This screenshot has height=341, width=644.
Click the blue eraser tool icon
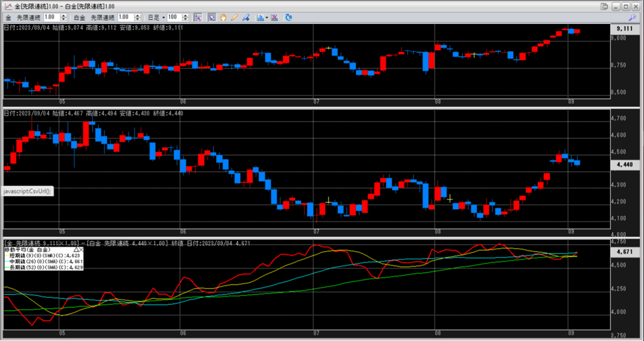245,17
